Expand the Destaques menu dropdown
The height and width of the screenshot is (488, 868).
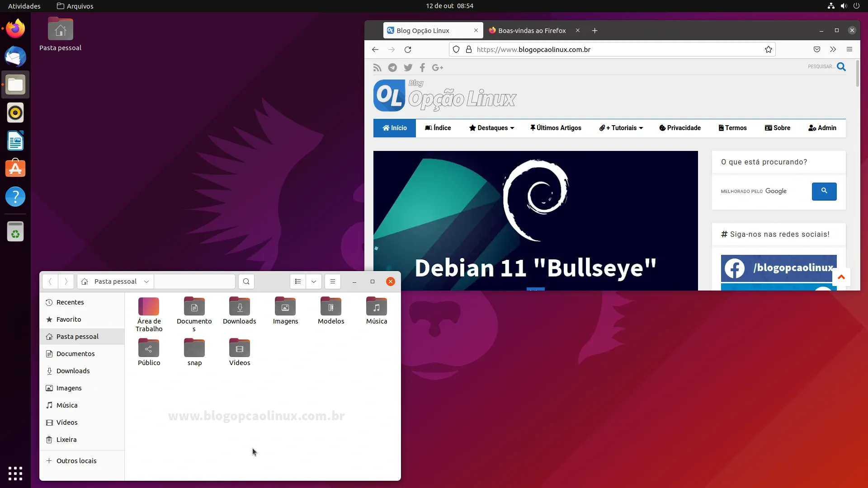(491, 127)
